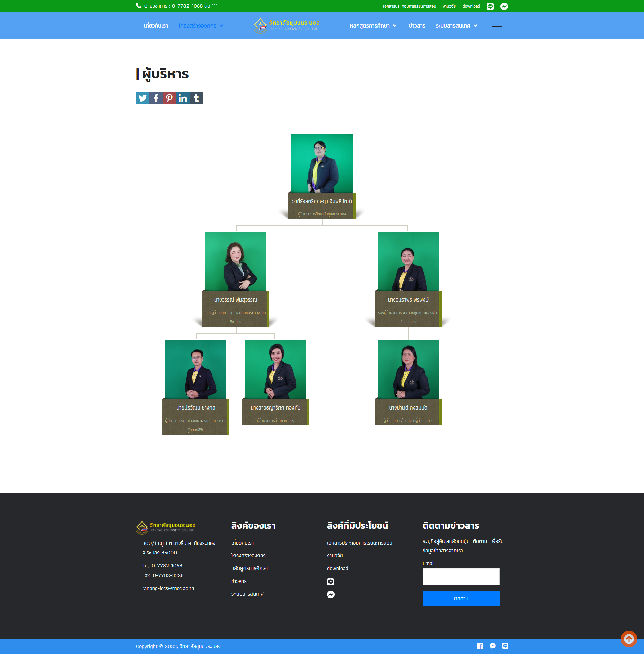The image size is (644, 654).
Task: Click the Email input field
Action: pyautogui.click(x=461, y=576)
